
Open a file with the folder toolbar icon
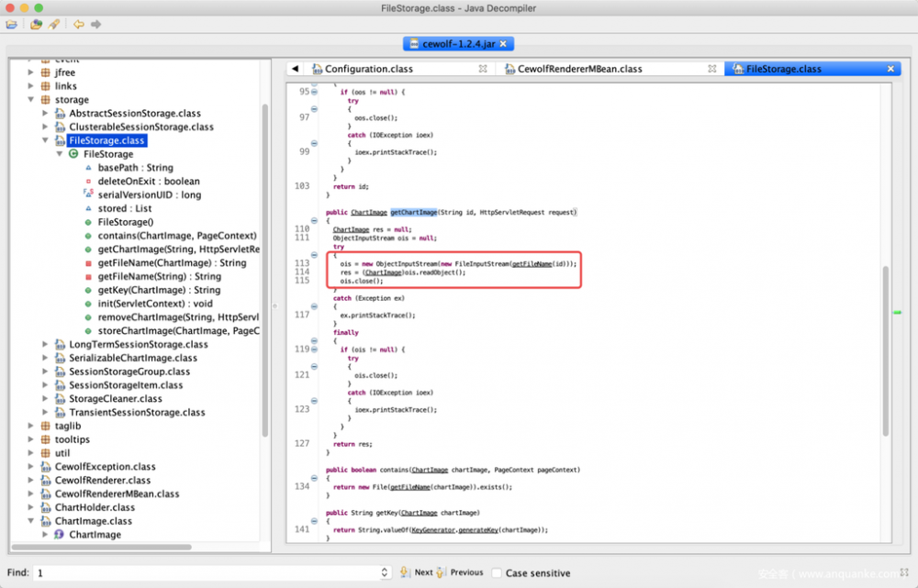coord(10,25)
